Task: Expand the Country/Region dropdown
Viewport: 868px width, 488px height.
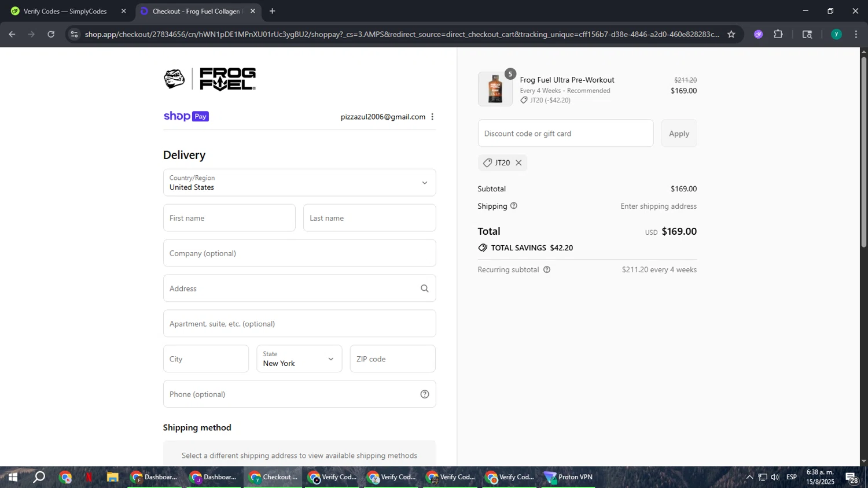Action: pyautogui.click(x=299, y=183)
